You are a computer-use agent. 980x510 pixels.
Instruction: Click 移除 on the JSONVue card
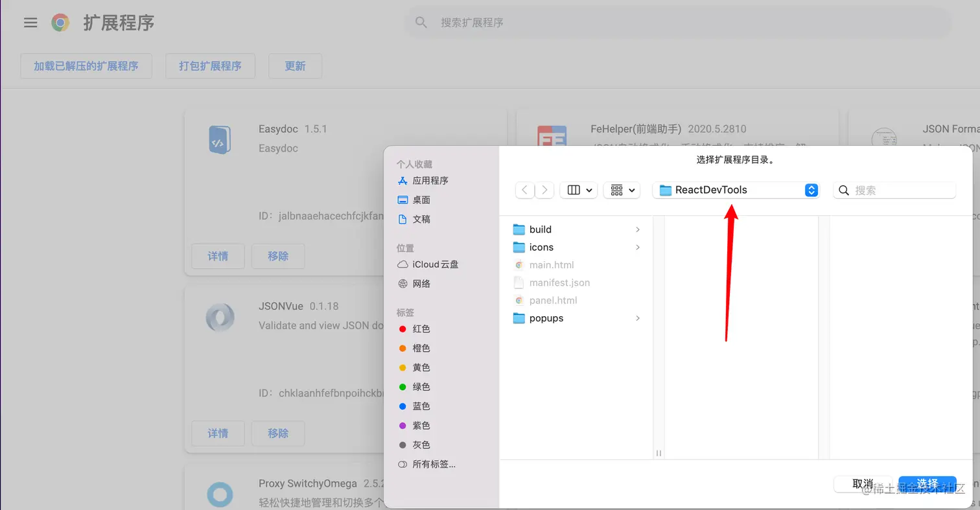[278, 433]
